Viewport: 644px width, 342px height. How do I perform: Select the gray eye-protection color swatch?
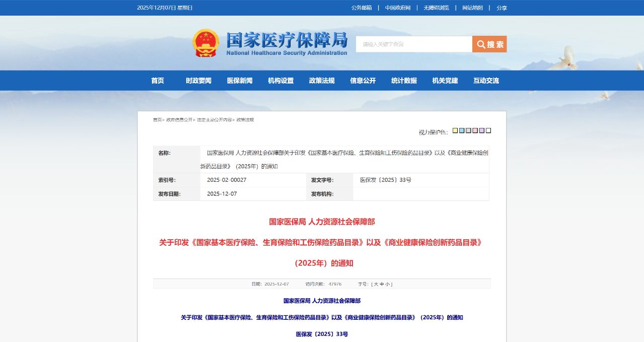[x=468, y=131]
